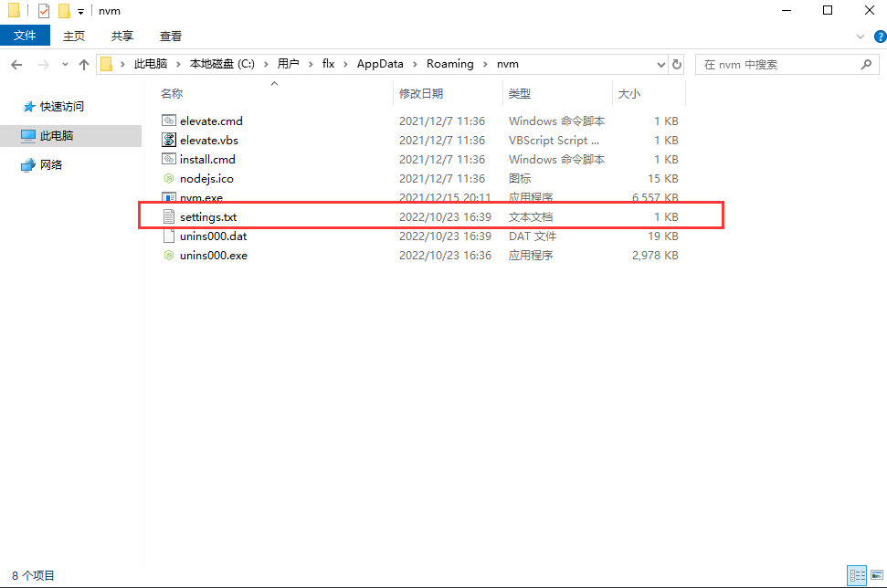Image resolution: width=887 pixels, height=588 pixels.
Task: Click the nodejs.ico icon image
Action: click(x=169, y=178)
